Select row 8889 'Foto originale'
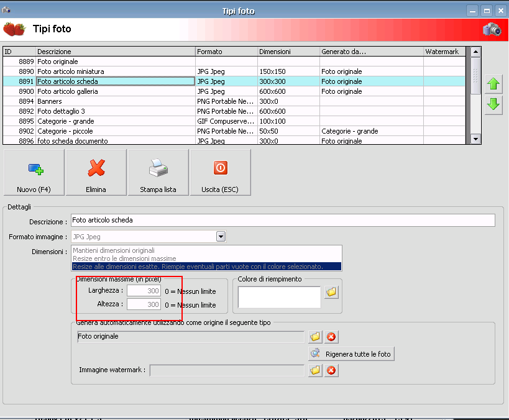Image resolution: width=509 pixels, height=420 pixels. pyautogui.click(x=234, y=62)
